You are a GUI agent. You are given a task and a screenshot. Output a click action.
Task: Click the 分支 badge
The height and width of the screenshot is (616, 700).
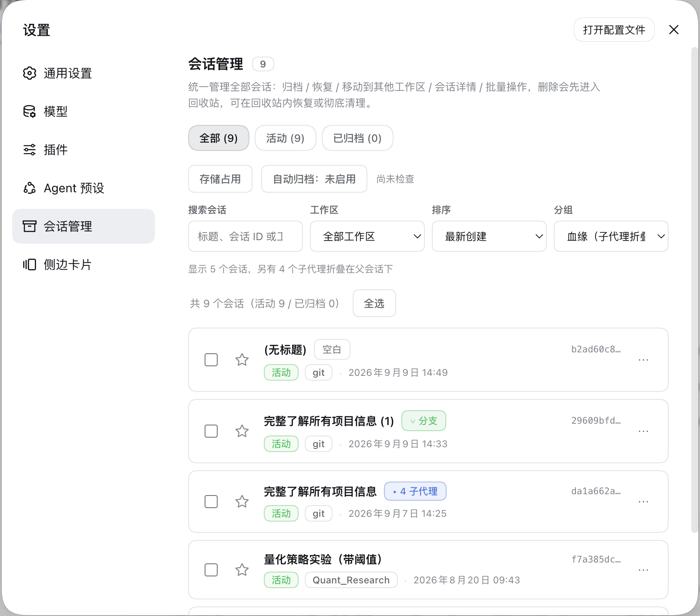(x=424, y=421)
